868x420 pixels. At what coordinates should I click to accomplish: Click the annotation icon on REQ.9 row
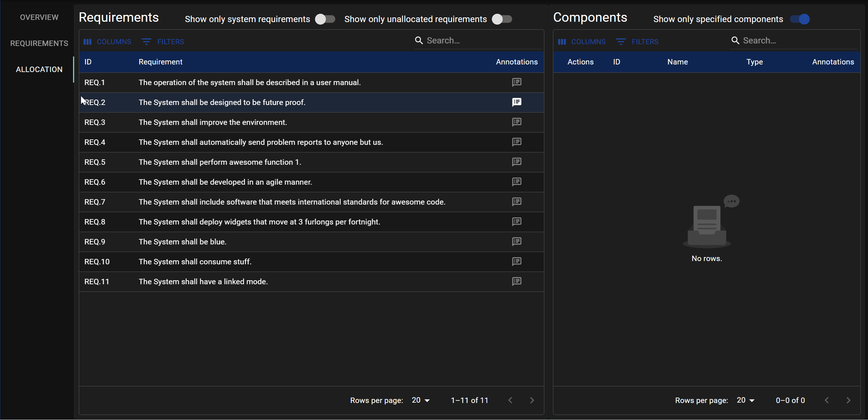(516, 241)
